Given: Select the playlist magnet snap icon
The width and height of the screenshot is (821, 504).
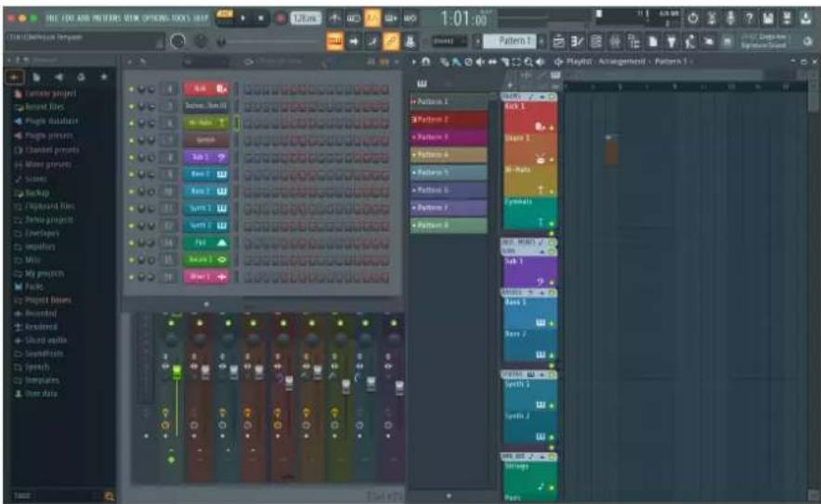Looking at the screenshot, I should coord(425,62).
